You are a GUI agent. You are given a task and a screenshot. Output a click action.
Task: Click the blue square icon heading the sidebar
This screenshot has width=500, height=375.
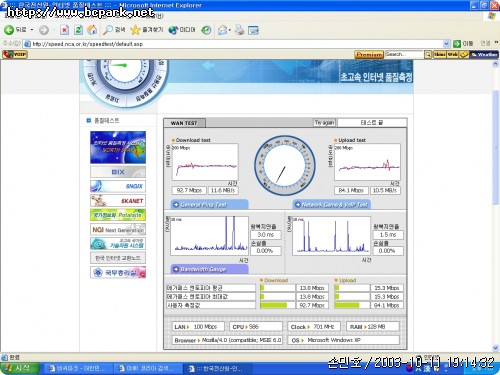pos(88,120)
